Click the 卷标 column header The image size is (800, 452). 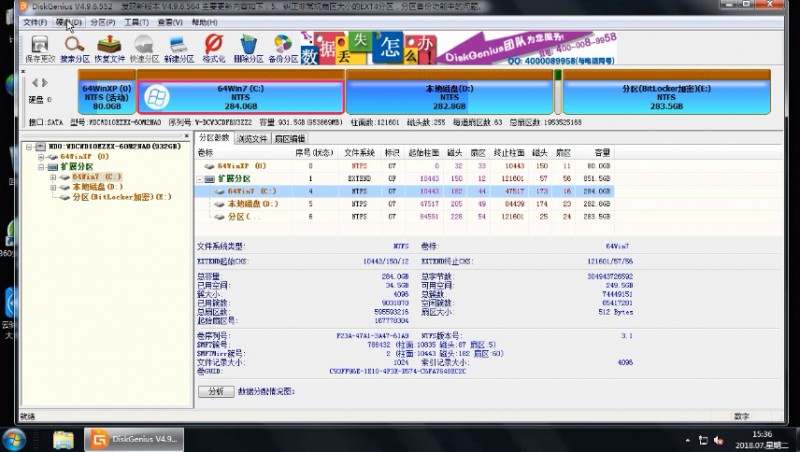(243, 153)
